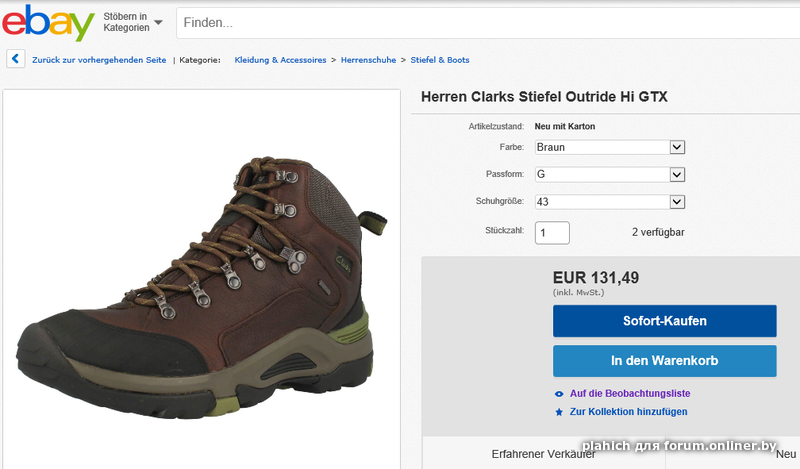Go to Zurück zur vorhergehenden Seite
Screen dimensions: 800x469
pos(99,60)
